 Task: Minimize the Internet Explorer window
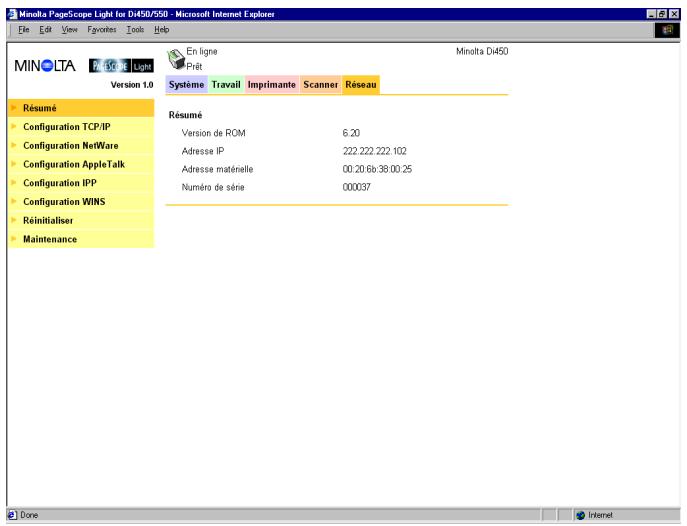coord(652,14)
